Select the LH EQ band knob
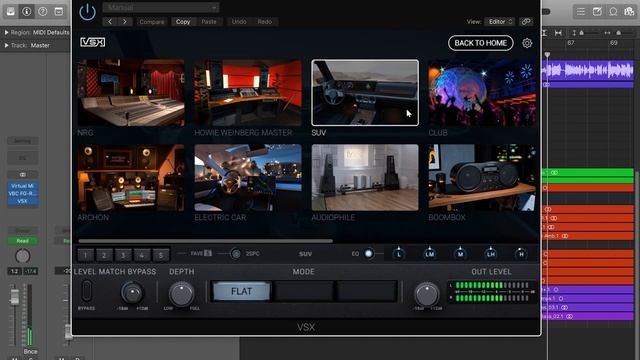 tap(491, 253)
